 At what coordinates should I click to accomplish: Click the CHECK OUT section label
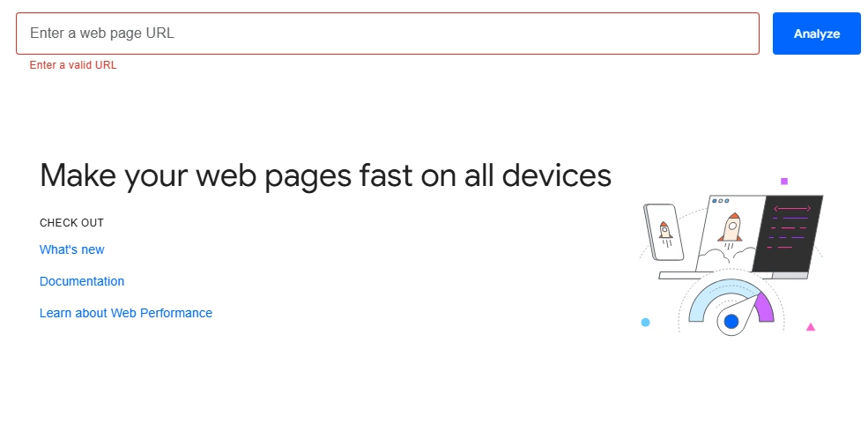tap(71, 223)
